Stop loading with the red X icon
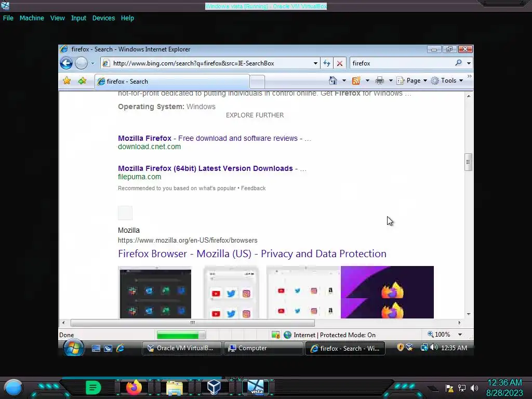Image resolution: width=532 pixels, height=399 pixels. pos(339,63)
